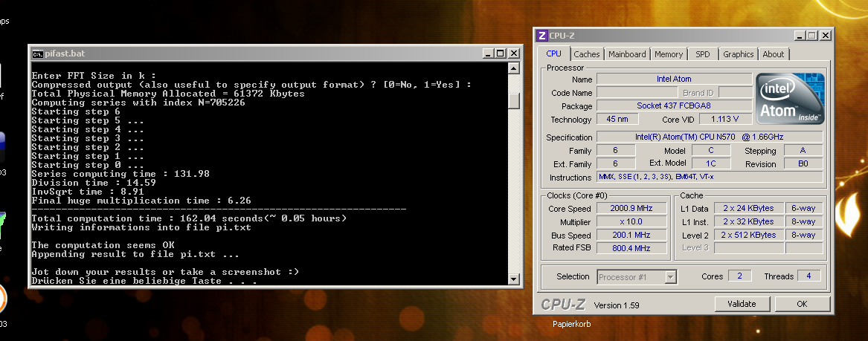Click the CPU-Z Version 1.59 label
868x341 pixels.
click(x=617, y=305)
